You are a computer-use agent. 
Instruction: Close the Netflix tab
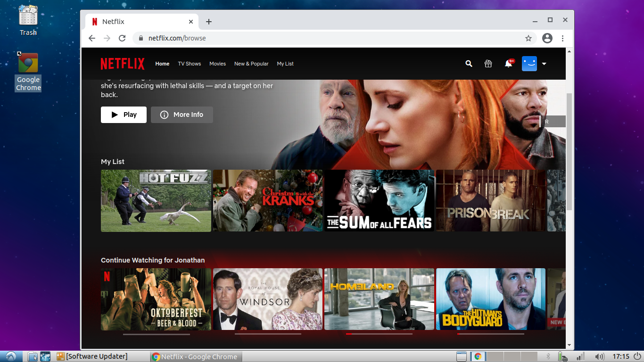191,22
